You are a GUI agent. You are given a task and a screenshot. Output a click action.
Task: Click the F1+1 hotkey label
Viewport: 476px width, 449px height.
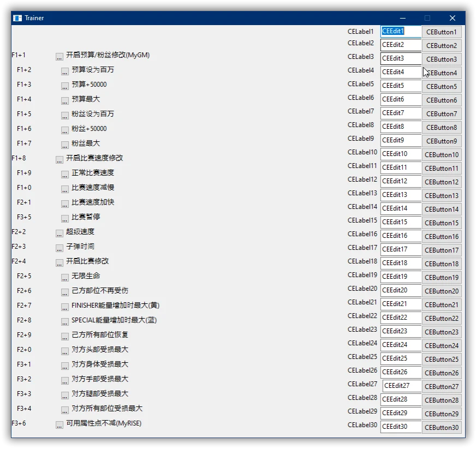[19, 55]
